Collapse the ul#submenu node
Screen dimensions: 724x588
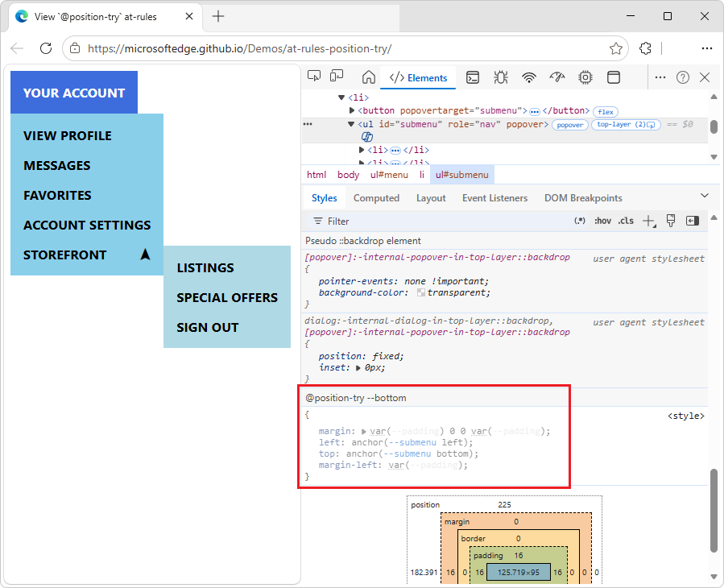351,124
